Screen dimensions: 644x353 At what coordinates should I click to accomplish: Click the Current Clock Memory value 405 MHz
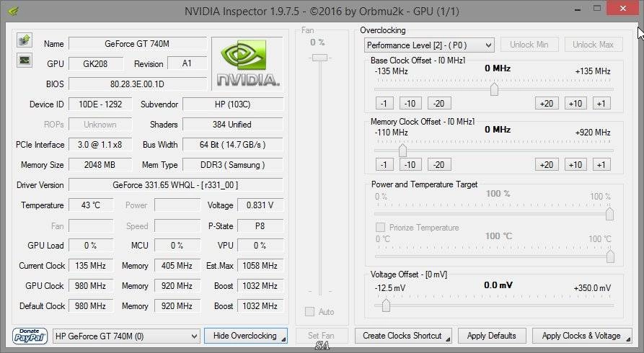(x=177, y=266)
